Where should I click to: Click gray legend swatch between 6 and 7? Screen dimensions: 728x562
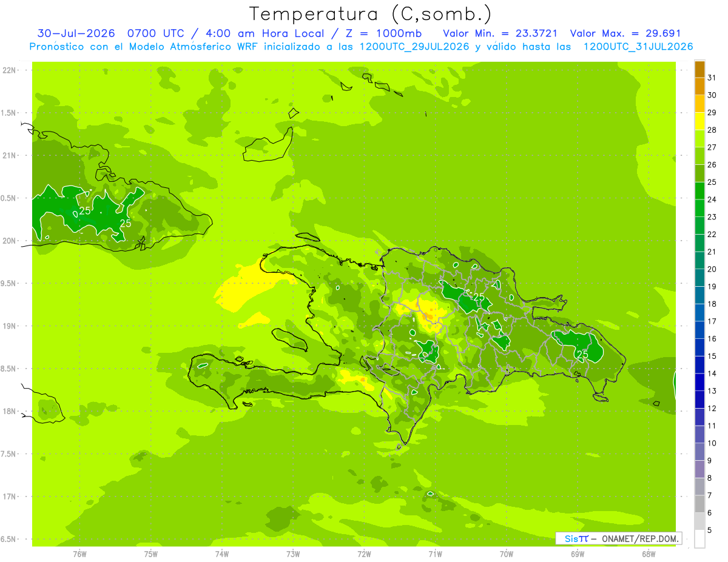pos(699,504)
